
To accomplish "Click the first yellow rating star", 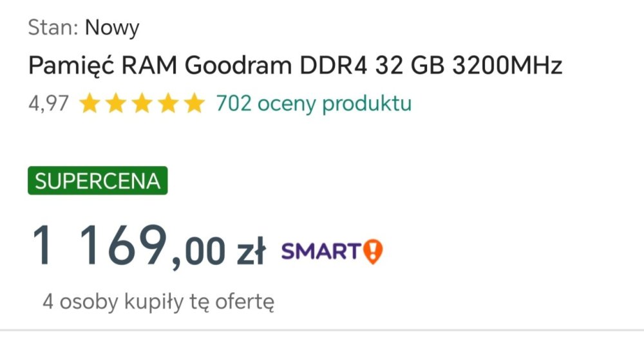I will pyautogui.click(x=89, y=104).
